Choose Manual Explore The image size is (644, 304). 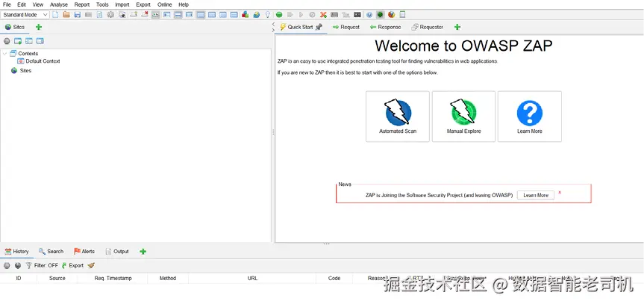click(x=463, y=117)
